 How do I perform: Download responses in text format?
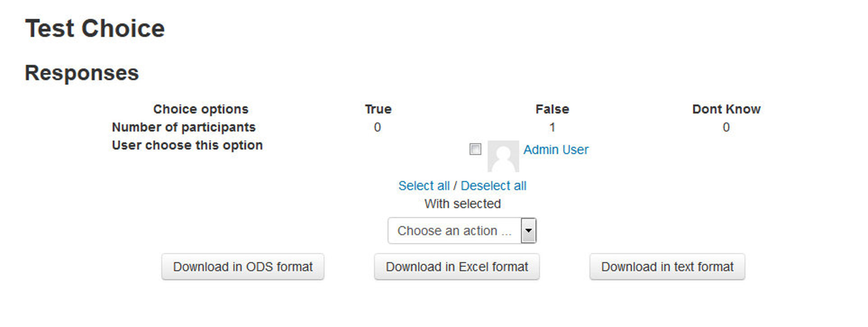[667, 267]
